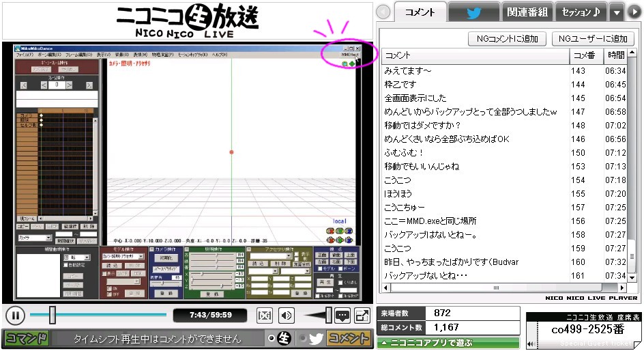Click the 生 live icon in comment bar
Image resolution: width=644 pixels, height=351 pixels.
(284, 338)
